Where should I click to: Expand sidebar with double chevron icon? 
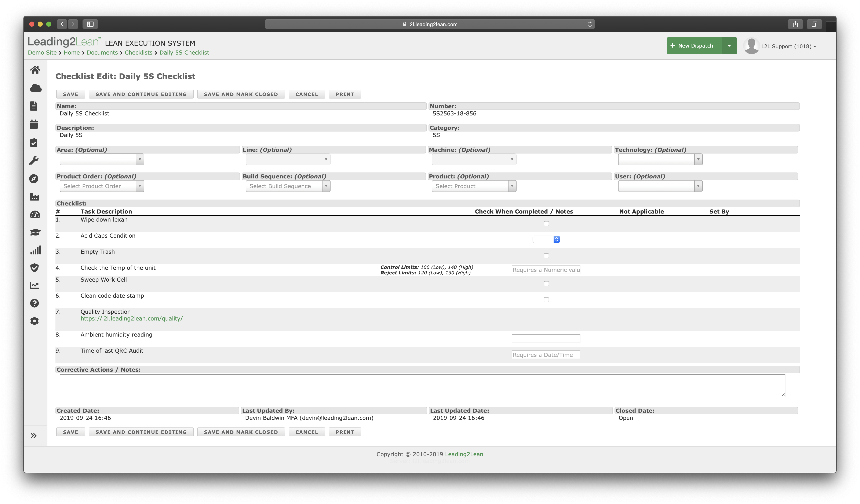[33, 436]
